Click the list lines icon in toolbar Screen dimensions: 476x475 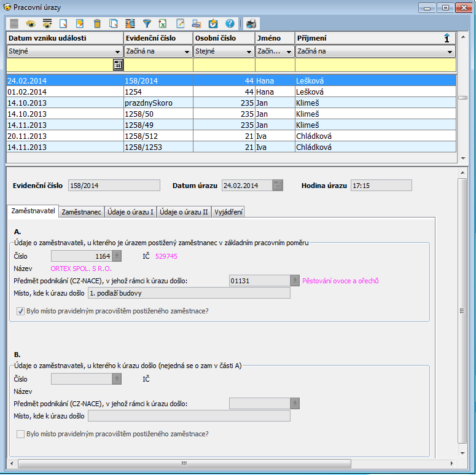coord(14,24)
